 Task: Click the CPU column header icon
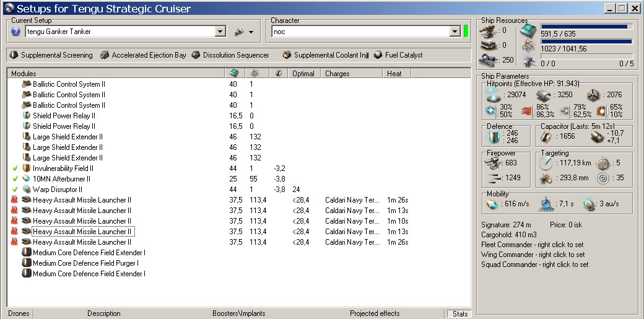click(234, 74)
